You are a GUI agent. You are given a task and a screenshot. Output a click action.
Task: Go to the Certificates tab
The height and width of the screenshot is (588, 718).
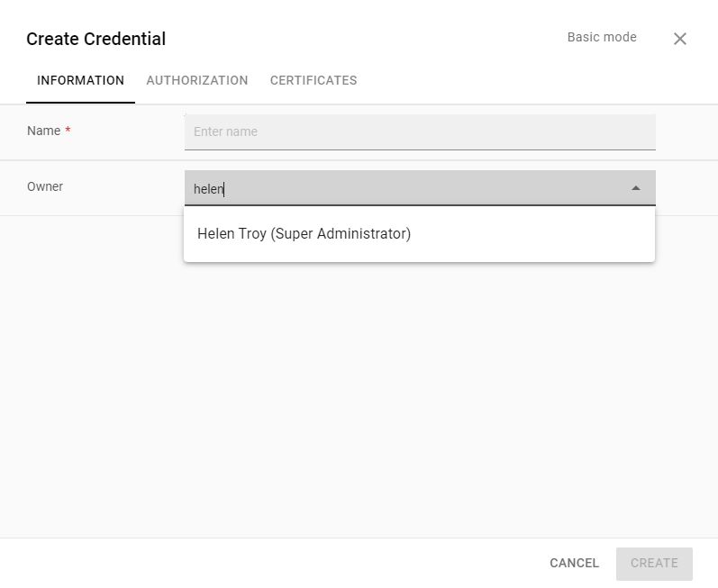click(314, 80)
